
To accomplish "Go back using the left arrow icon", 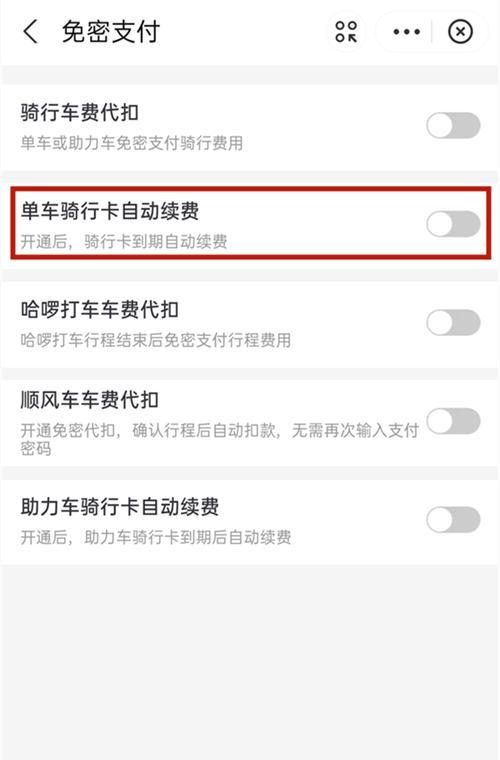I will tap(30, 32).
